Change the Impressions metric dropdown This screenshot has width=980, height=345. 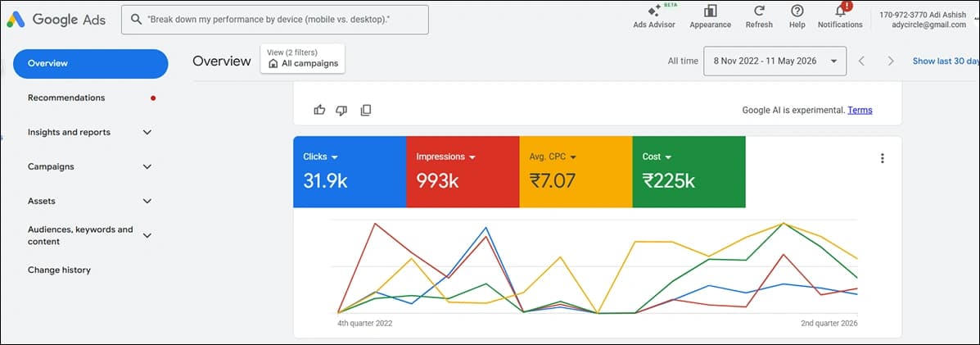pyautogui.click(x=445, y=157)
